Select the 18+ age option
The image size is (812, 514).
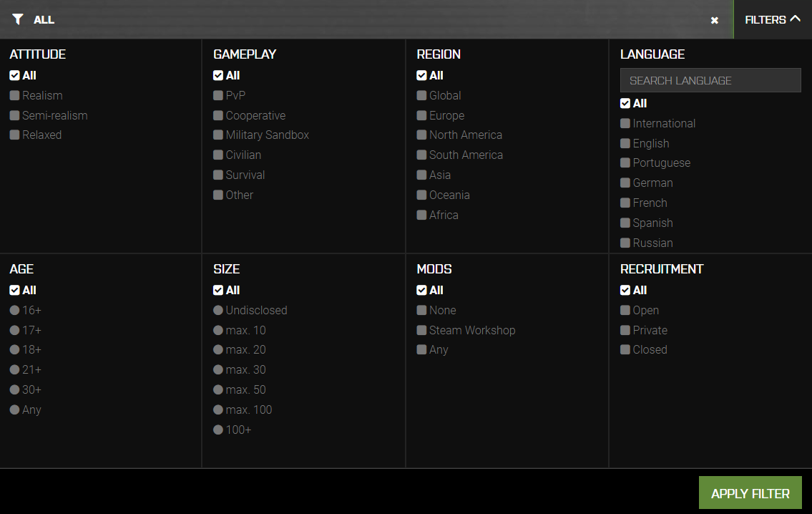[14, 350]
